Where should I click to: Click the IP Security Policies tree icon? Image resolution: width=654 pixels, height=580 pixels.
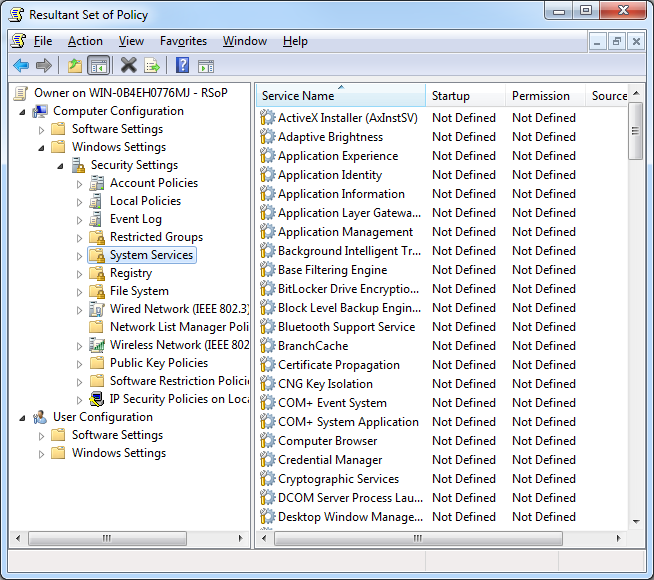click(x=97, y=399)
